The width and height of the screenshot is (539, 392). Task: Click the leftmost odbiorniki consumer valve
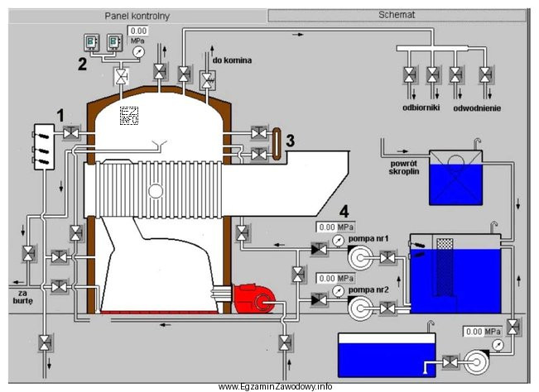(x=410, y=75)
